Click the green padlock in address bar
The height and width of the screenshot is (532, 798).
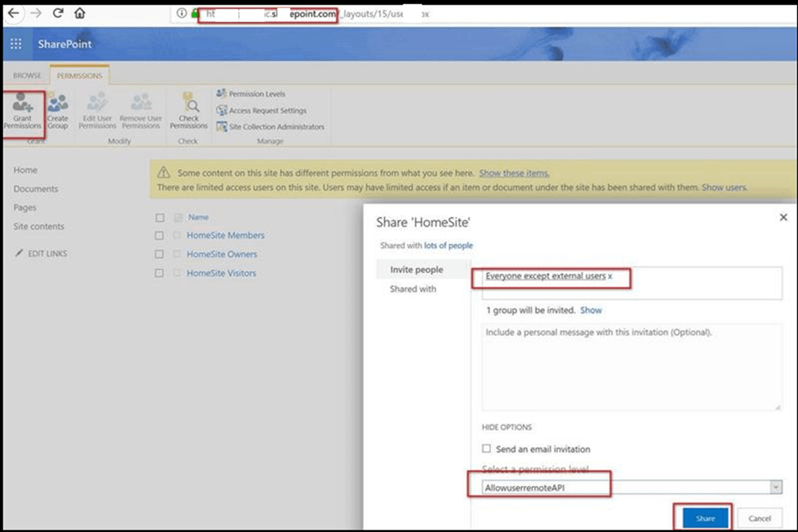[195, 13]
